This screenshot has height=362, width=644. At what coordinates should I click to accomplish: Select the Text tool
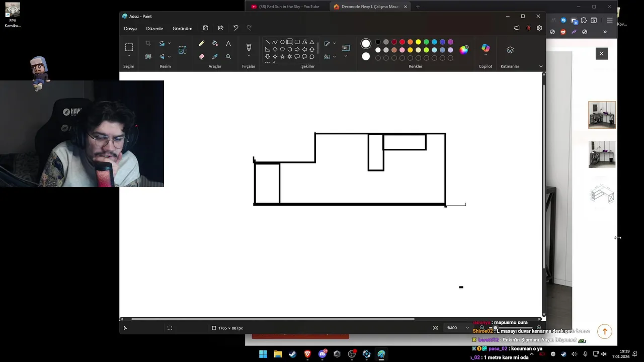coord(228,44)
